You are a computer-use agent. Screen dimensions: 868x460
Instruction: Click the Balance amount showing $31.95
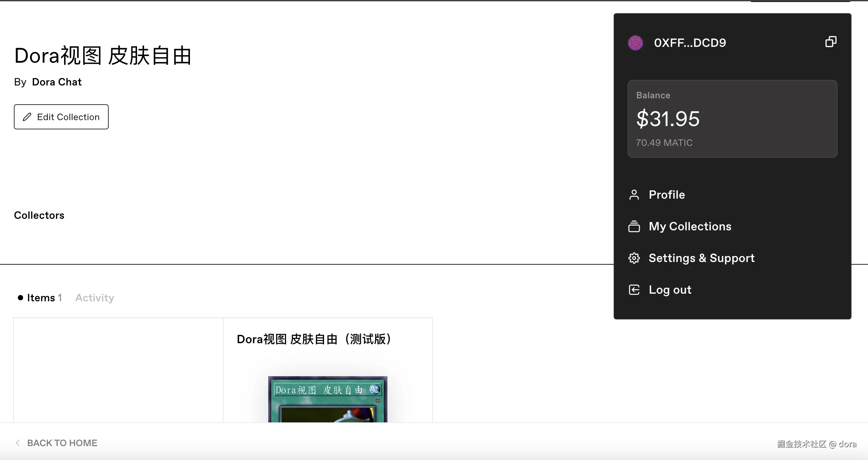point(668,118)
